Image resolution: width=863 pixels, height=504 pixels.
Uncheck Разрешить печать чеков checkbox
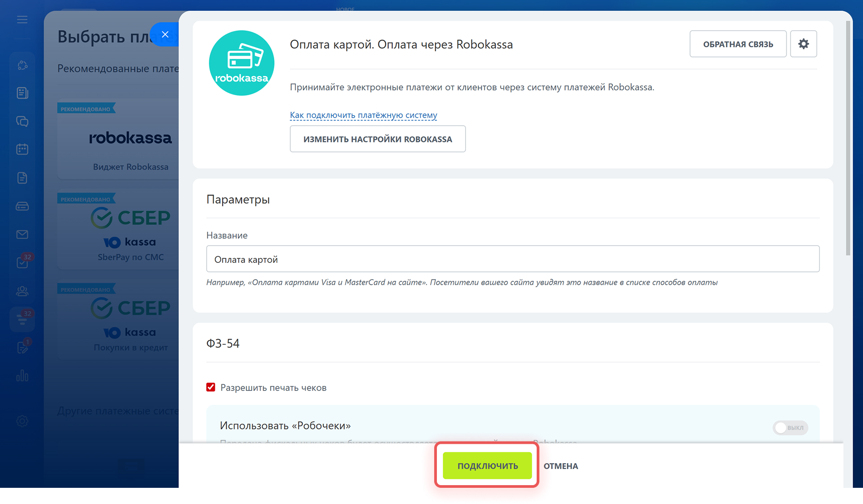click(x=211, y=387)
